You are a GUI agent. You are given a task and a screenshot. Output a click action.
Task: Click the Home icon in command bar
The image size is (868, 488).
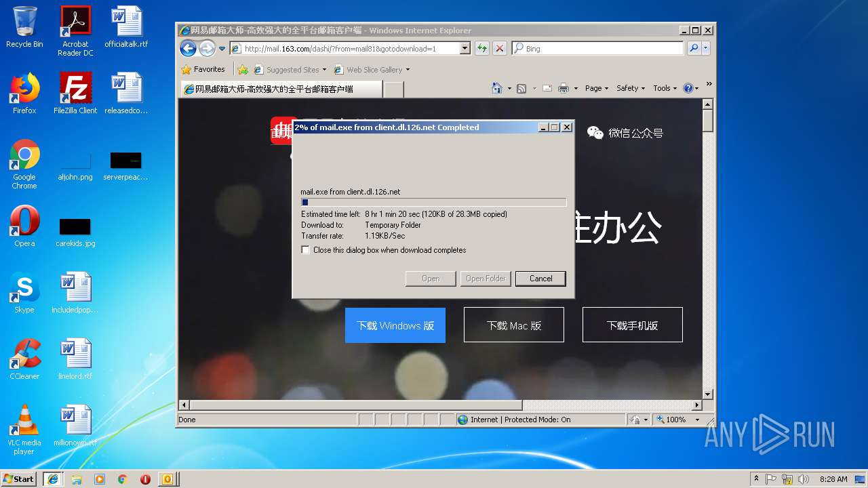(497, 88)
